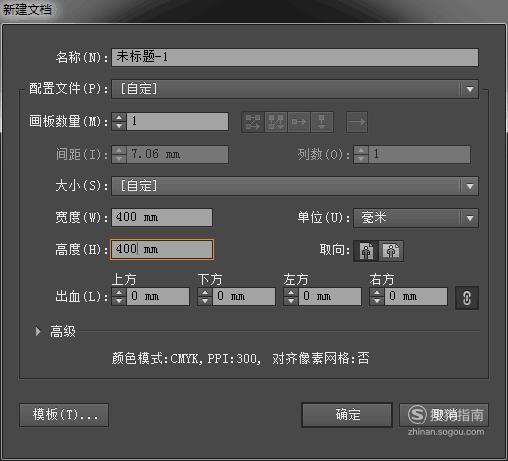This screenshot has width=508, height=461.
Task: Increase 画板数量 with up stepper arrow
Action: 119,117
